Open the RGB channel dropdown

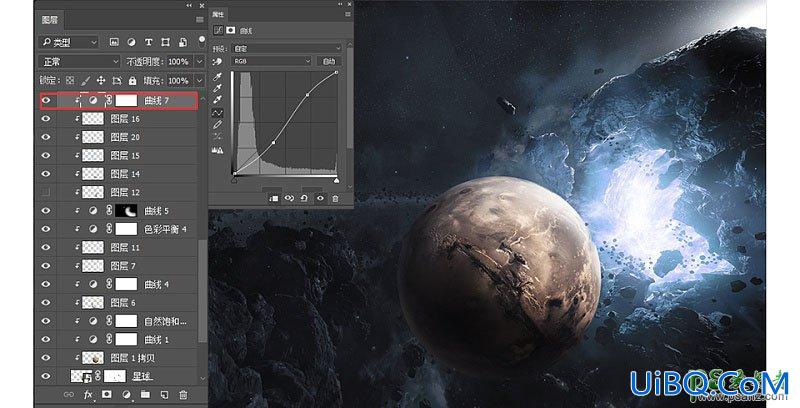271,61
